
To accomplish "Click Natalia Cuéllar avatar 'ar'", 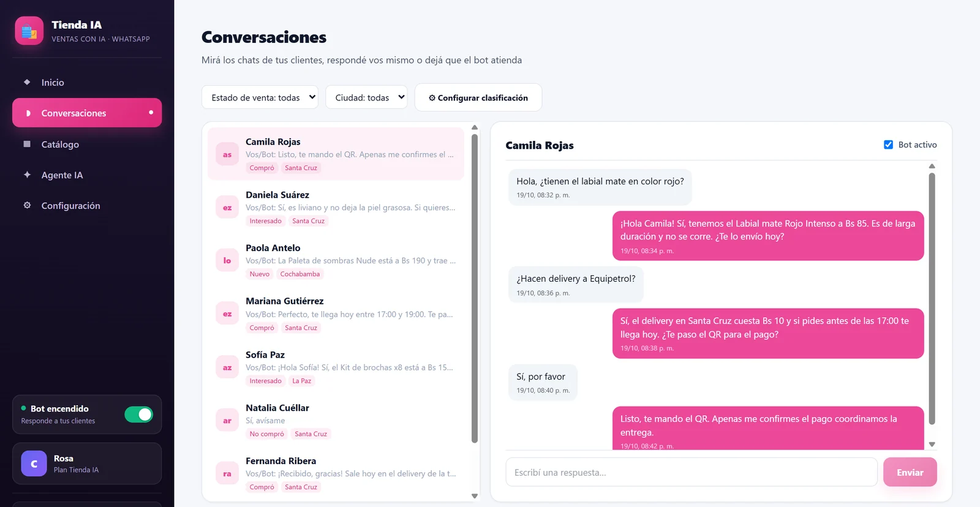I will click(x=227, y=420).
